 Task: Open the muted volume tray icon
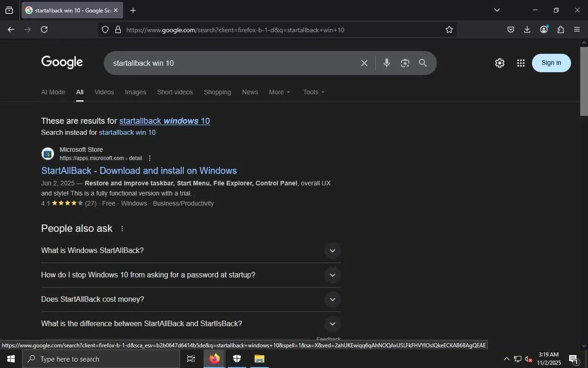coord(529,359)
